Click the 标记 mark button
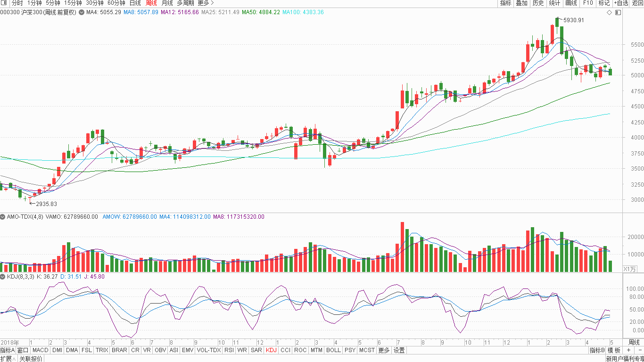The image size is (644, 362). pos(604,3)
